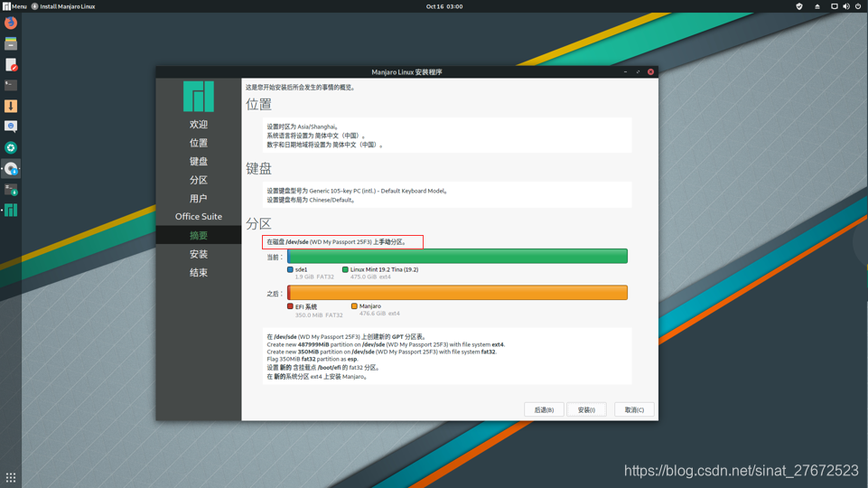Image resolution: width=868 pixels, height=488 pixels.
Task: Click the shield security tray icon
Action: (x=798, y=6)
